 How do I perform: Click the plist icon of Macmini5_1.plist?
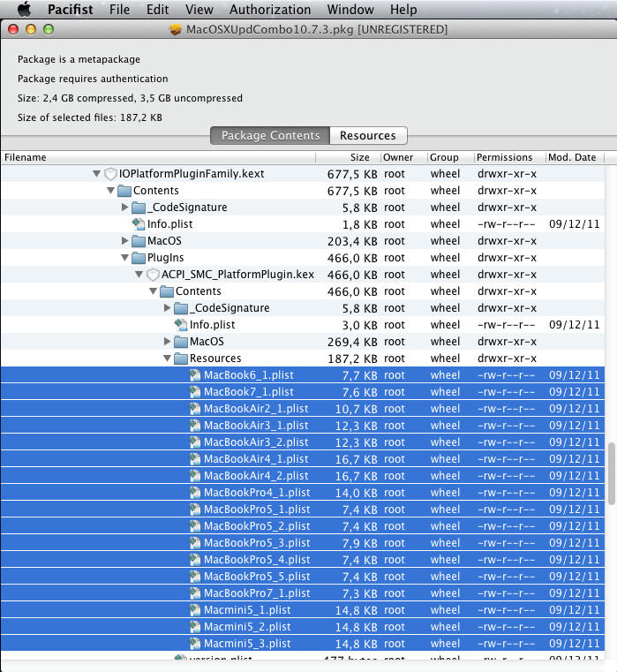pos(195,610)
